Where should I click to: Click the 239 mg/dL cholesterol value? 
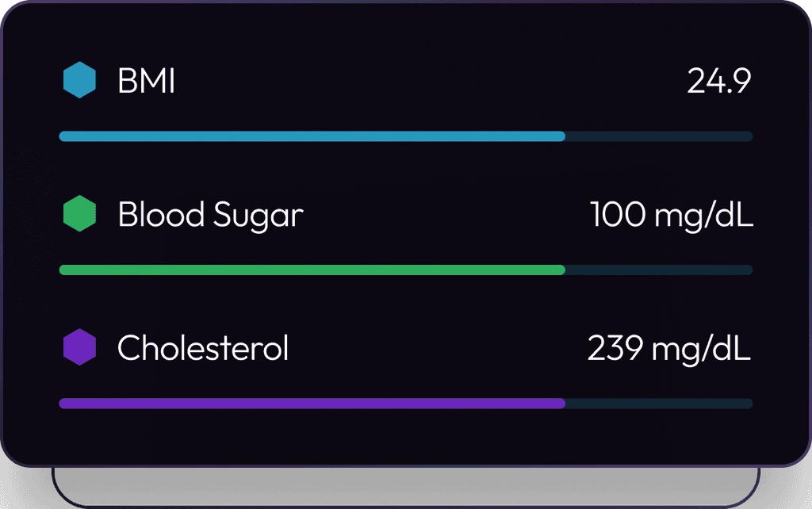click(x=669, y=348)
